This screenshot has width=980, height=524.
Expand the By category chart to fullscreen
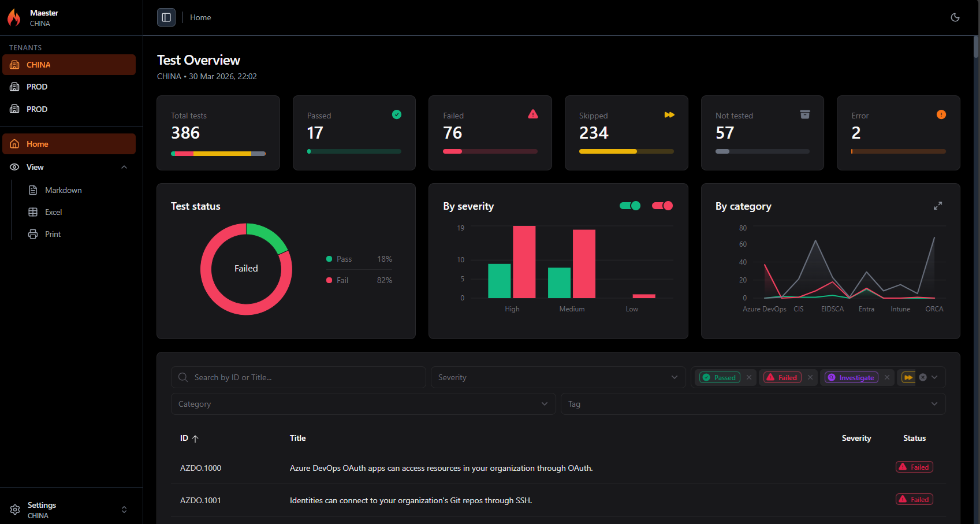tap(937, 205)
